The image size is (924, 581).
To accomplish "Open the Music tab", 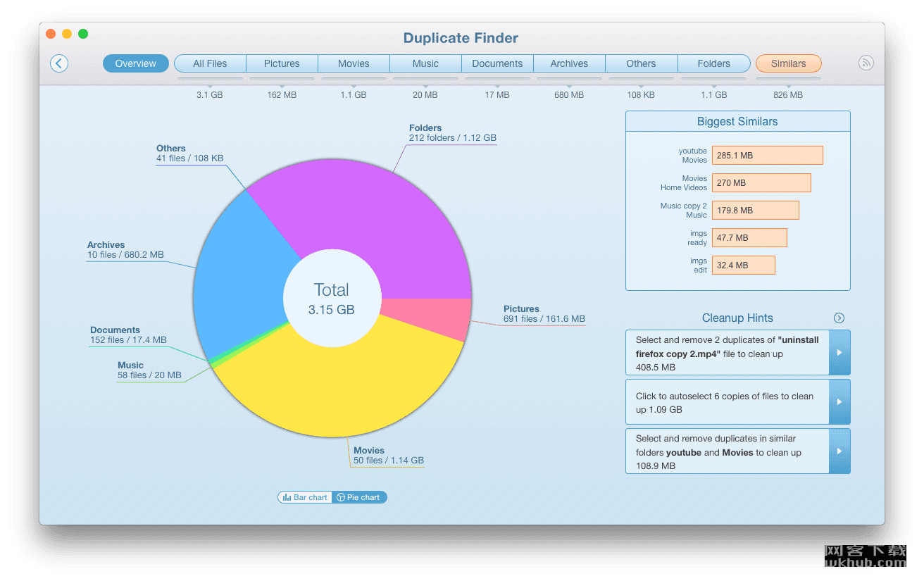I will 425,63.
